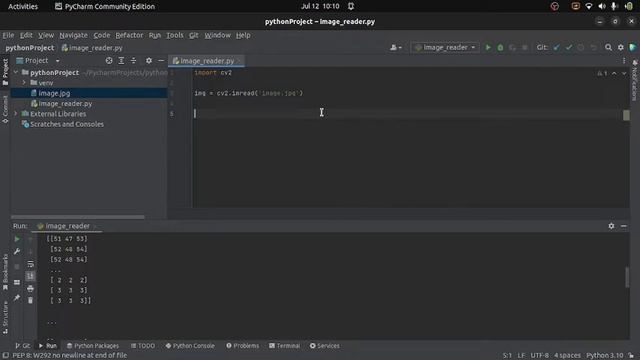Run image_reader with the toolbar Run button
The image size is (640, 360).
pos(488,48)
